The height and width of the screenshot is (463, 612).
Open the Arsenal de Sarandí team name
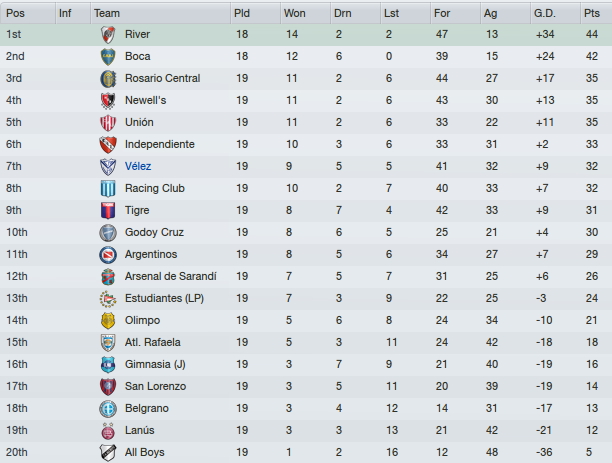click(171, 276)
